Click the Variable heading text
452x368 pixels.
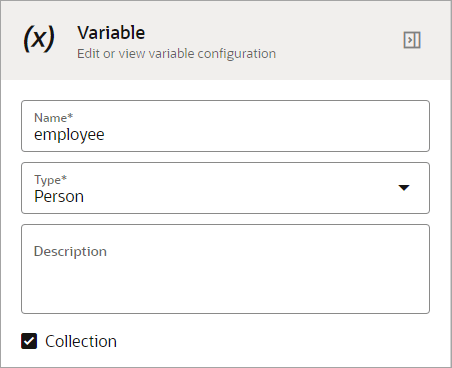coord(111,33)
